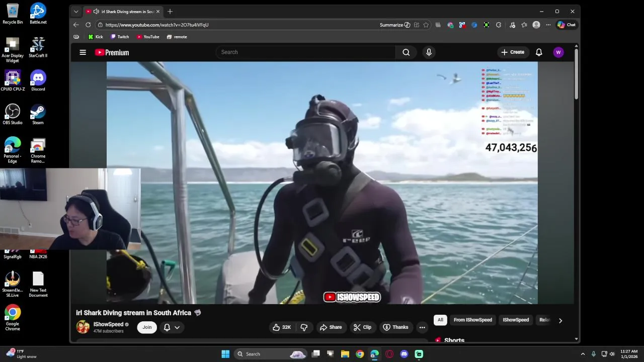Open the Twitch bookmark

pyautogui.click(x=120, y=37)
